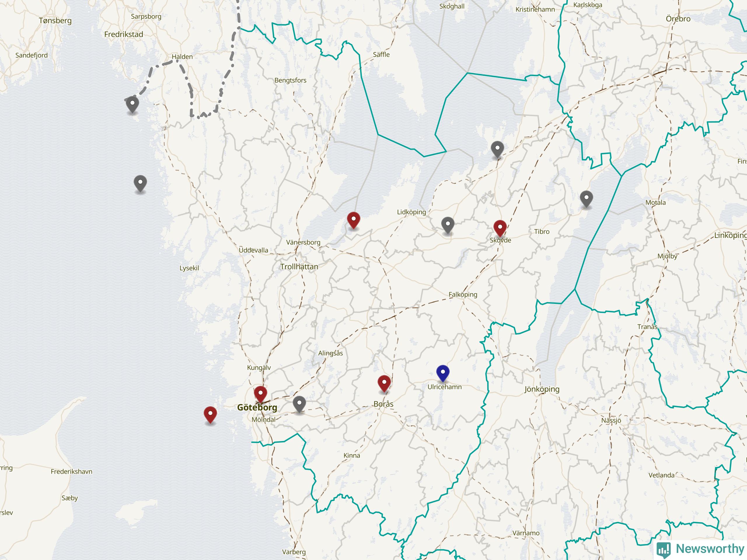Click the Varberg label
Viewport: 747px width, 560px height.
(x=294, y=552)
